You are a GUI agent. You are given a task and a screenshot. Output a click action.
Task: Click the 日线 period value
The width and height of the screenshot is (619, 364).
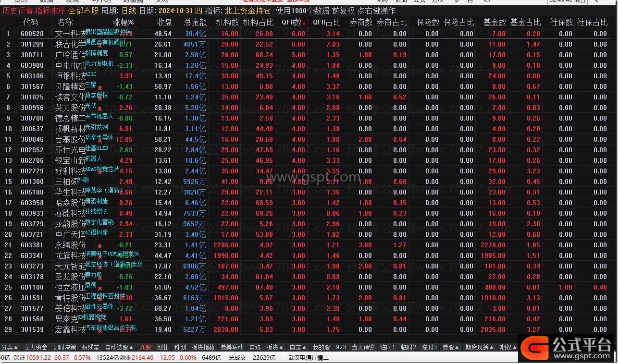129,11
